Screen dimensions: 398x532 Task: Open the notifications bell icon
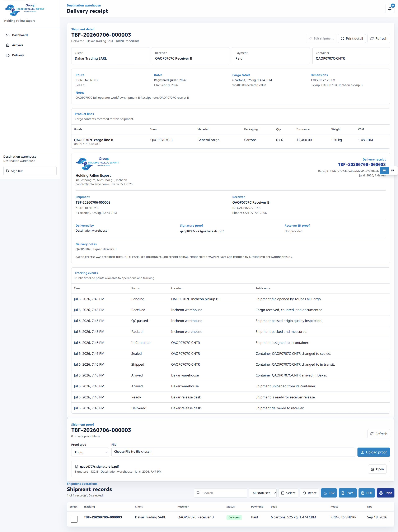390,9
